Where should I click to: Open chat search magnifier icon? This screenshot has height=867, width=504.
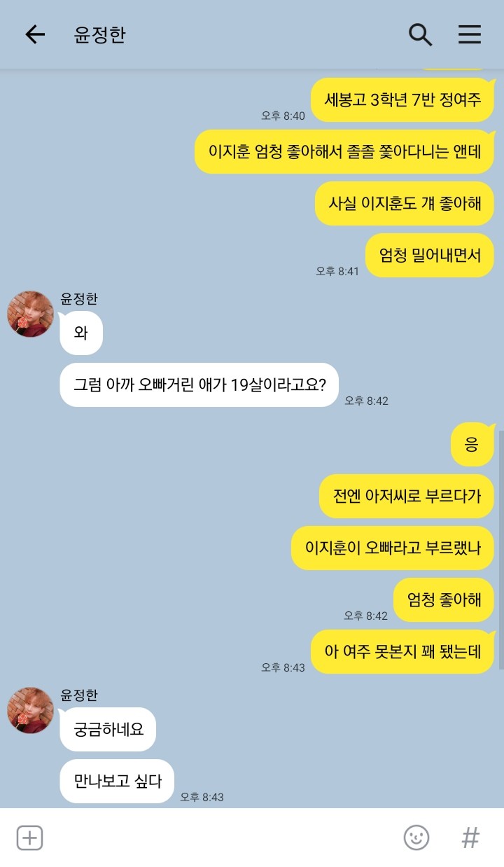click(420, 34)
